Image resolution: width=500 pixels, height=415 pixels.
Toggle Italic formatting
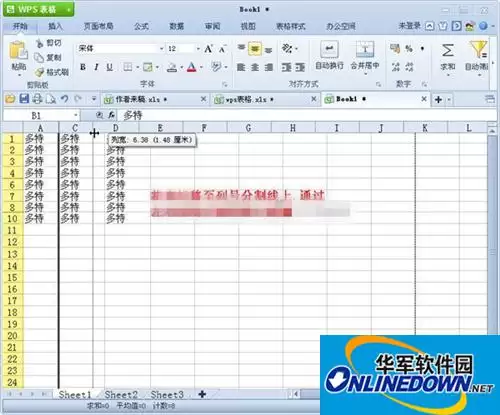click(x=96, y=67)
